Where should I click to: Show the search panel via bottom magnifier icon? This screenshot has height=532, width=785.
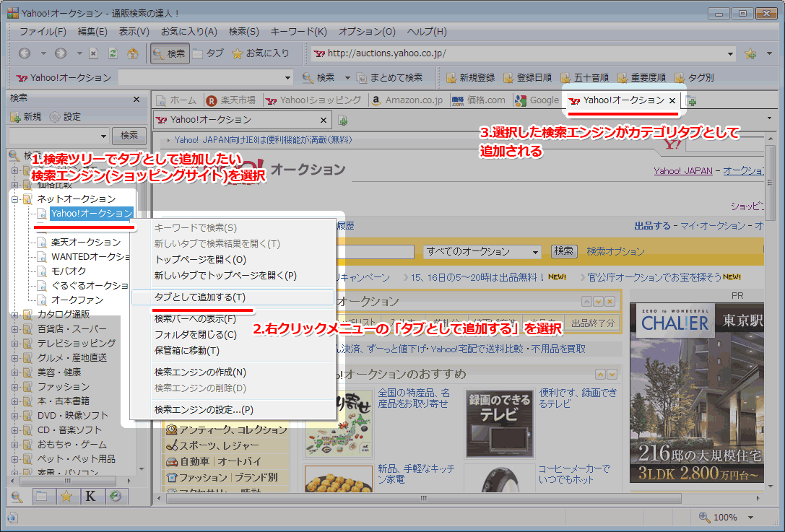(17, 497)
